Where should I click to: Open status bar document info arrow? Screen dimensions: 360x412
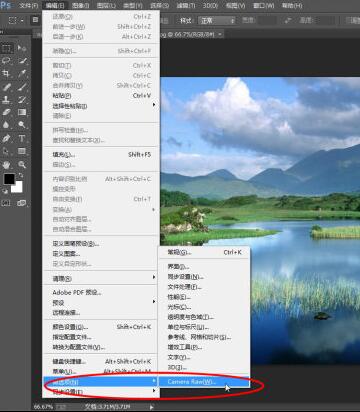coord(152,407)
